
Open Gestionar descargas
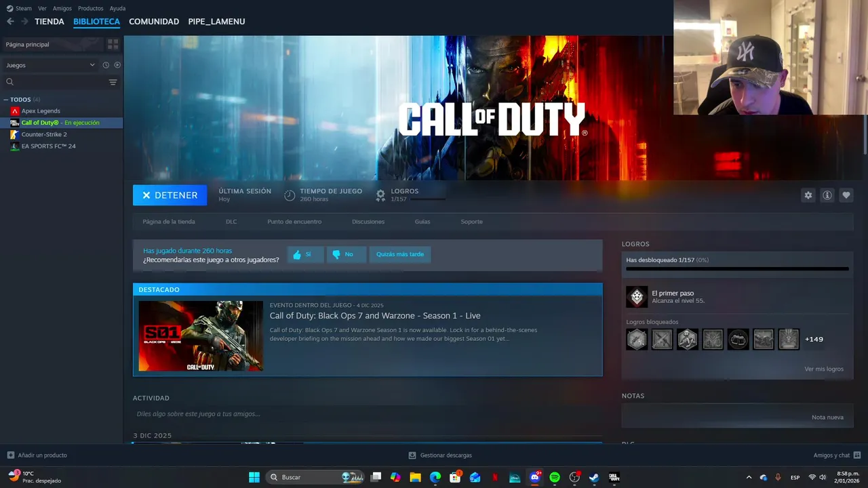pyautogui.click(x=440, y=455)
